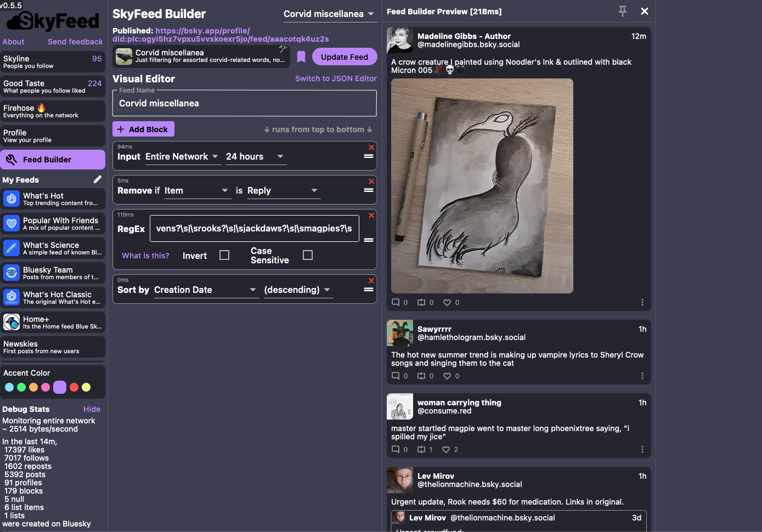Toggle the Case Sensitive checkbox

coord(308,255)
